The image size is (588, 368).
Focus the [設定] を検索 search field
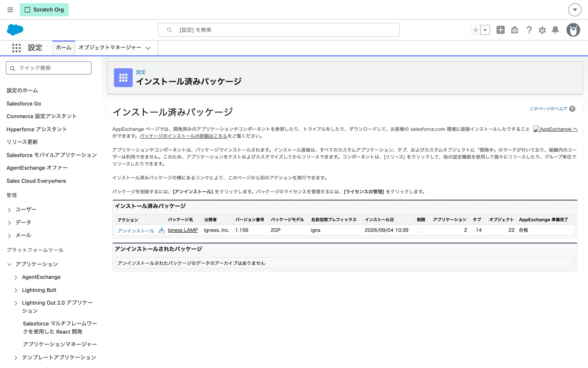[x=279, y=30]
